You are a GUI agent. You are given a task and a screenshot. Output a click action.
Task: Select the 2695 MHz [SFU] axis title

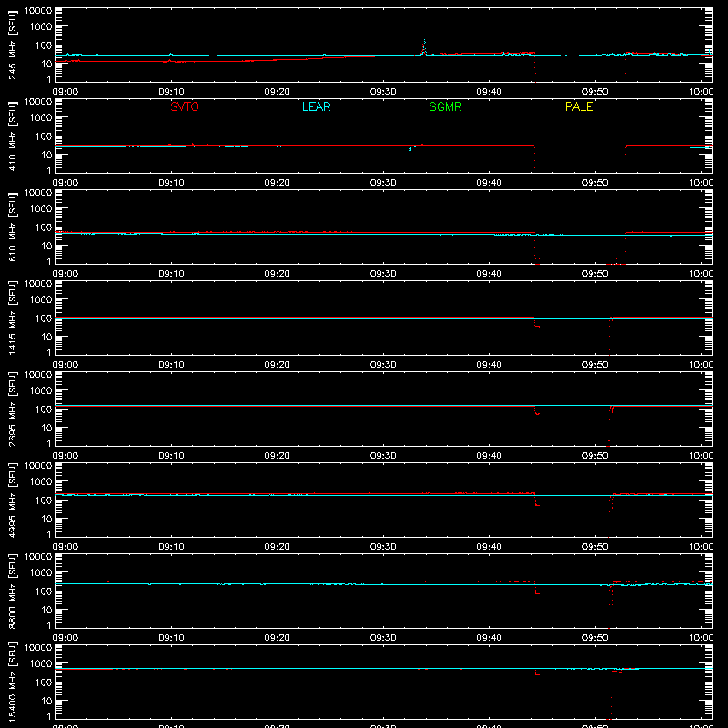(12, 409)
